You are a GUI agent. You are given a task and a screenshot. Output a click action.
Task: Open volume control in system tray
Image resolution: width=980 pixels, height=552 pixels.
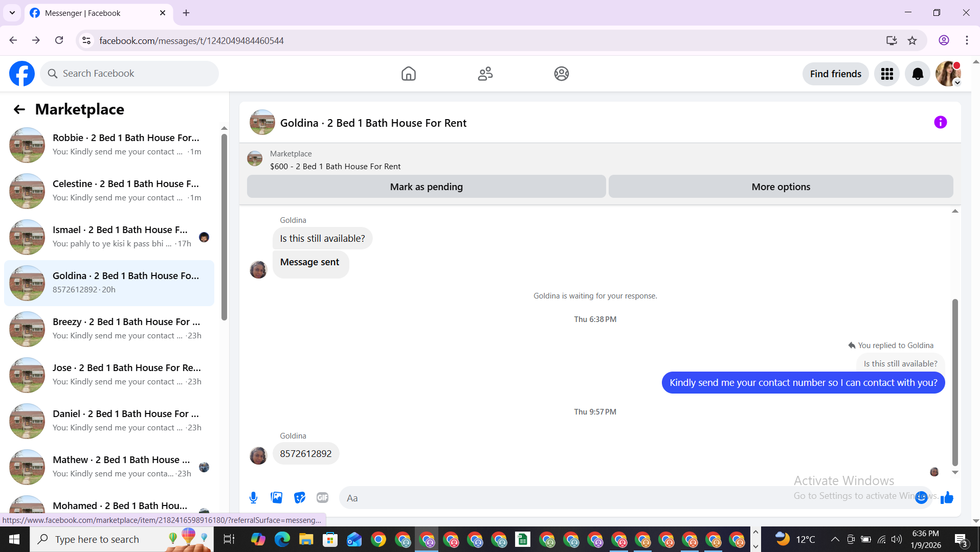tap(897, 539)
